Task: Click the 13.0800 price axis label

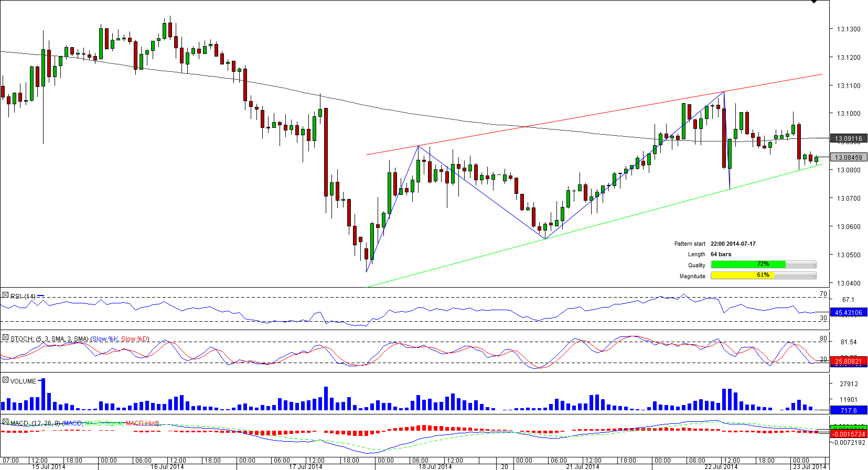Action: click(848, 170)
